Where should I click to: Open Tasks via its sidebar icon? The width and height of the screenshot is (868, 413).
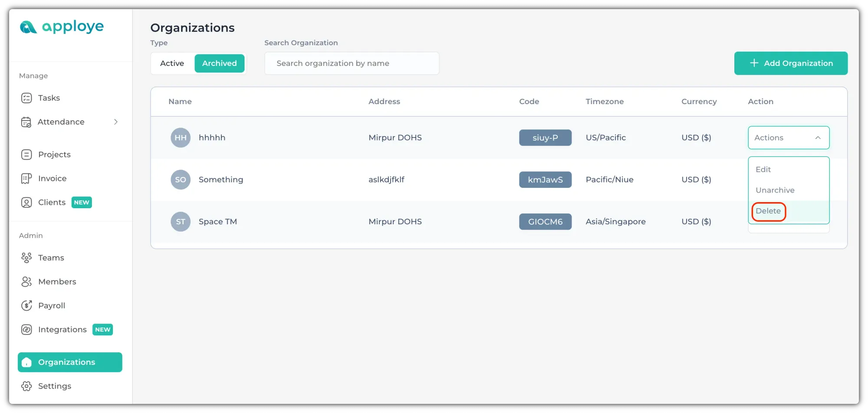26,98
